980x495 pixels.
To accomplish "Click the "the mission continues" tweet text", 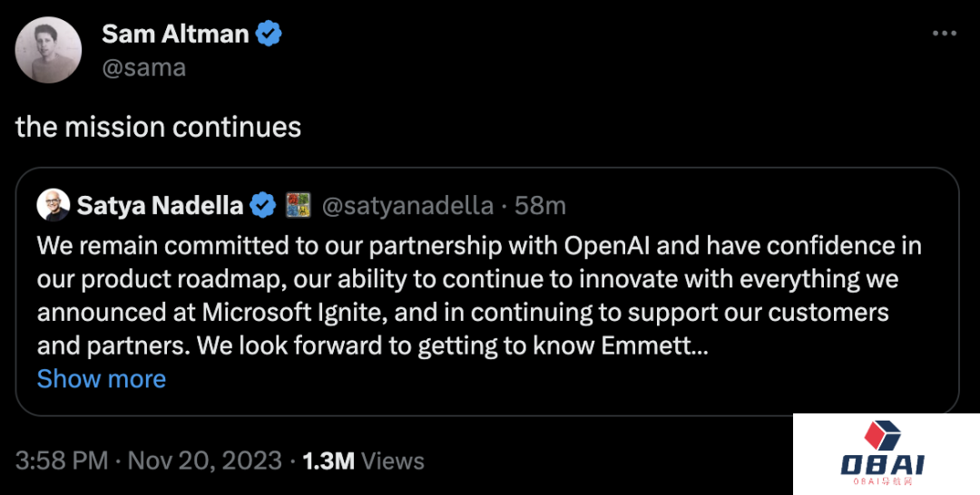I will click(159, 127).
